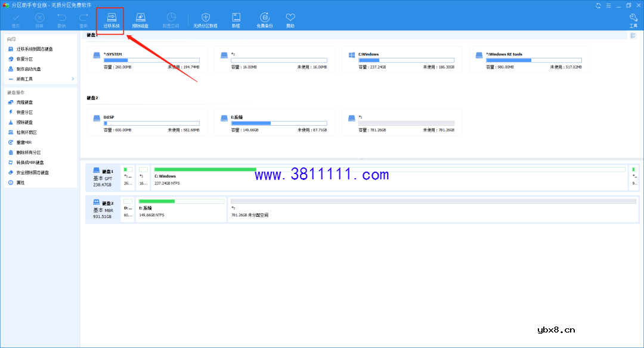Click the 赞助 heart icon
The image size is (644, 348).
tap(290, 20)
